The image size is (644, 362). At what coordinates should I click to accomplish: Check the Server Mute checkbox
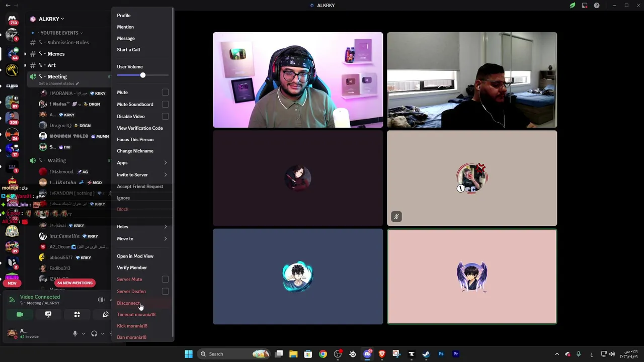[x=165, y=279]
